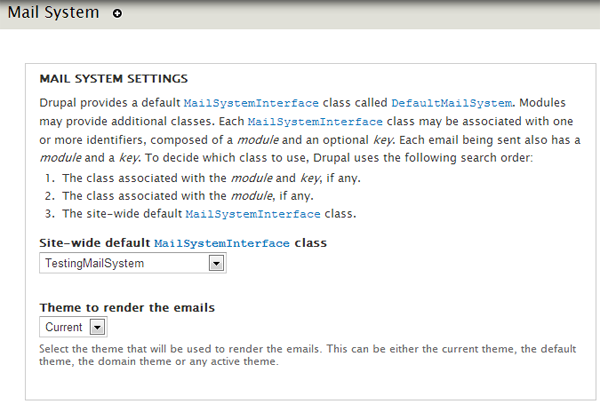The width and height of the screenshot is (600, 404).
Task: Click the Mail System page title
Action: tap(54, 13)
